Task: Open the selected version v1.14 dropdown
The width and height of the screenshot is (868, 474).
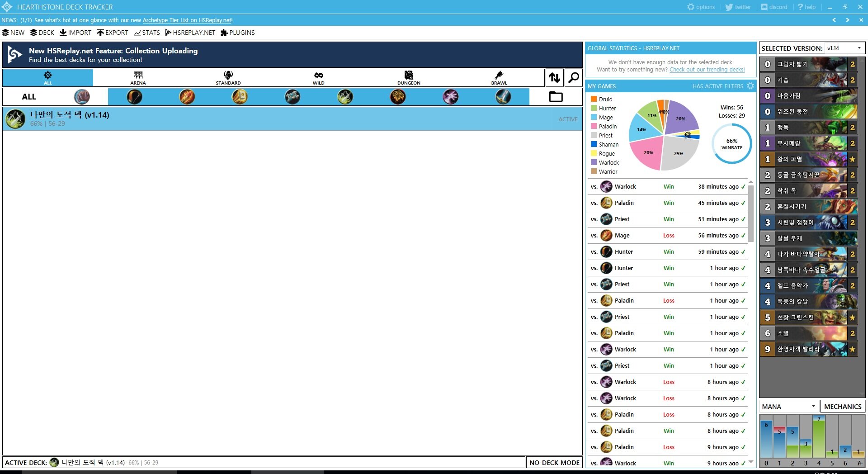Action: click(x=844, y=48)
